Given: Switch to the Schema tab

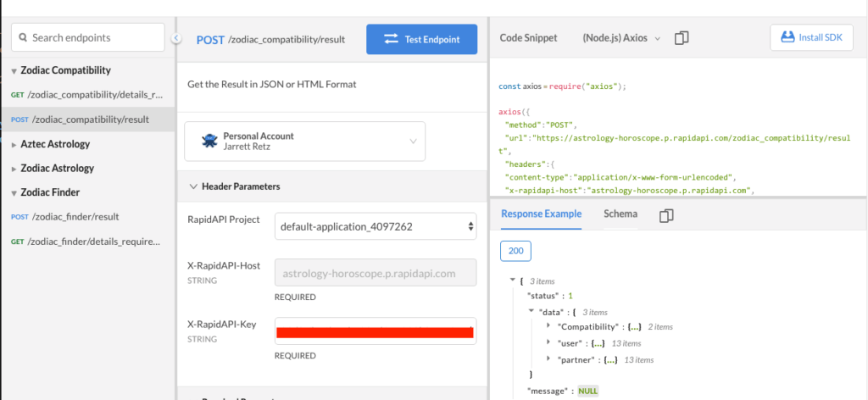Looking at the screenshot, I should (x=620, y=214).
